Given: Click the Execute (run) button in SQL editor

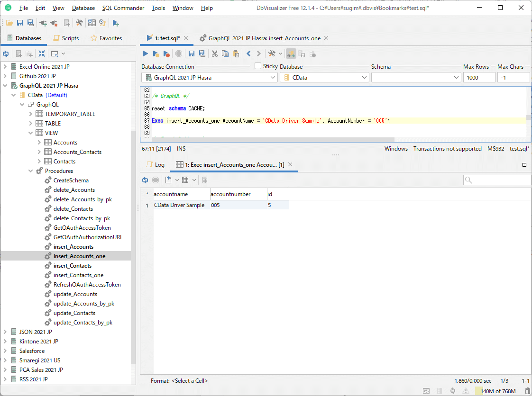Looking at the screenshot, I should pyautogui.click(x=146, y=54).
